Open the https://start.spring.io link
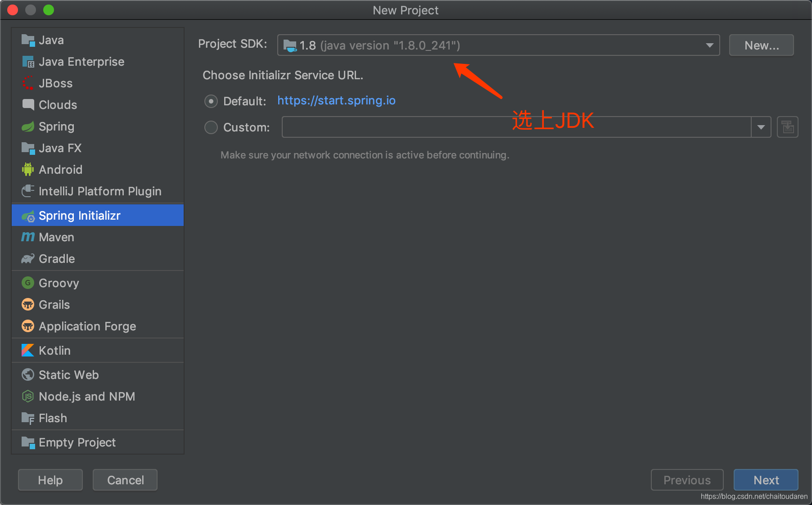Screen dimensions: 812x505 [336, 100]
